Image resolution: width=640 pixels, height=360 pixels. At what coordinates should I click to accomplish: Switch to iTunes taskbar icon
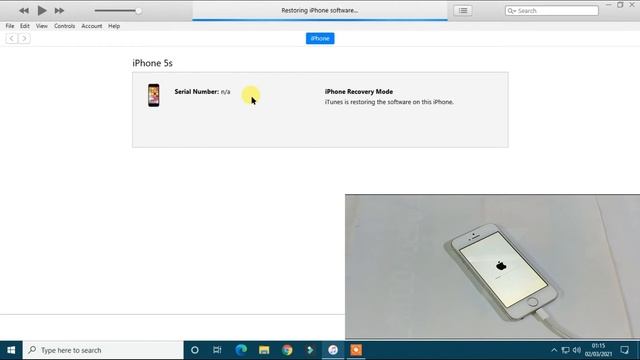point(333,350)
